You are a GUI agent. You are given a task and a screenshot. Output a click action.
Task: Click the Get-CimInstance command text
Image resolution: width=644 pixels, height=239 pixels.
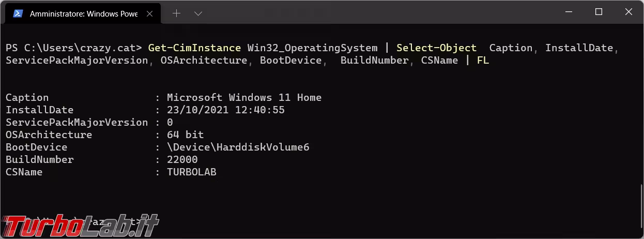click(194, 48)
